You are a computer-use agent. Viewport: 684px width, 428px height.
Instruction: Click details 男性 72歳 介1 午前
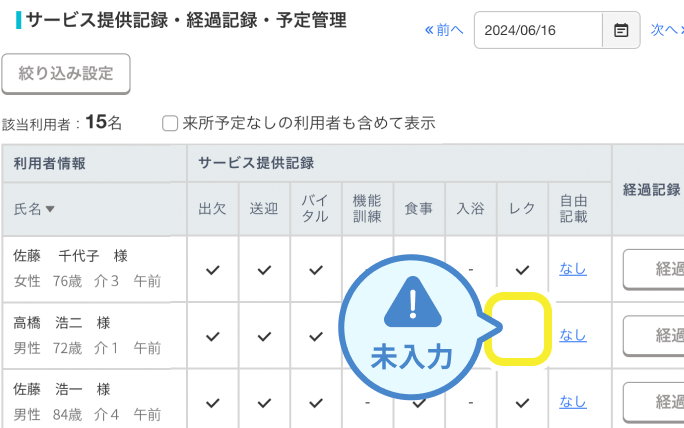(x=87, y=348)
